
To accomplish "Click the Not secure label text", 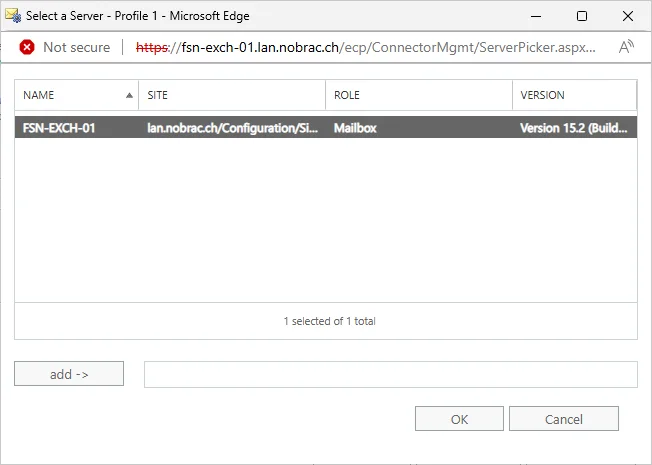I will 77,47.
